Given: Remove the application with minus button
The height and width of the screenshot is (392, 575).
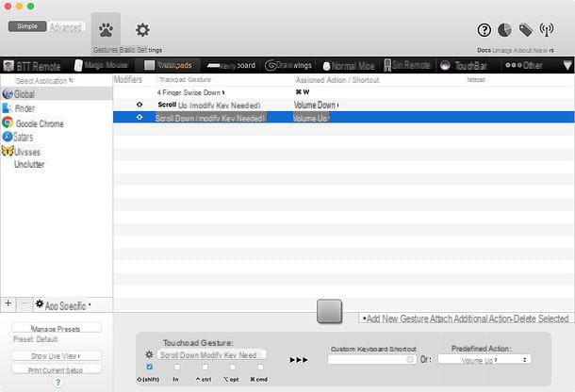Looking at the screenshot, I should click(x=25, y=303).
